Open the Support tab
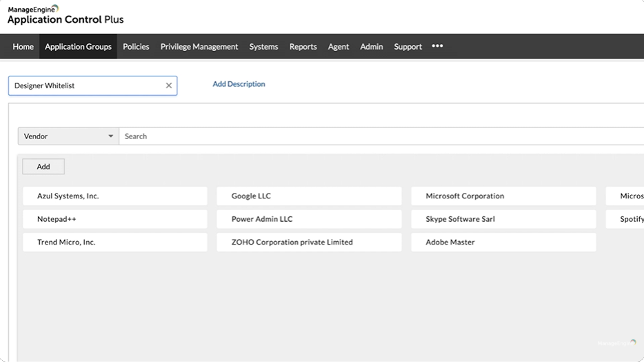644x363 pixels. 407,46
